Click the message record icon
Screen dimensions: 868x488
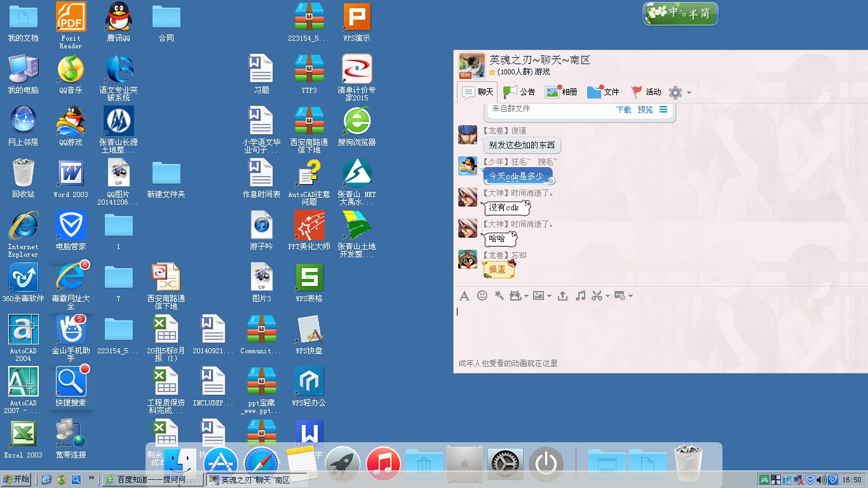[620, 295]
